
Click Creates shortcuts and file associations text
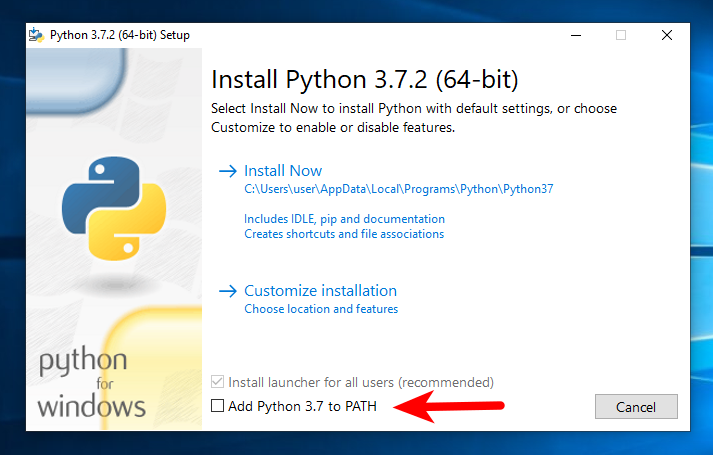[x=344, y=234]
